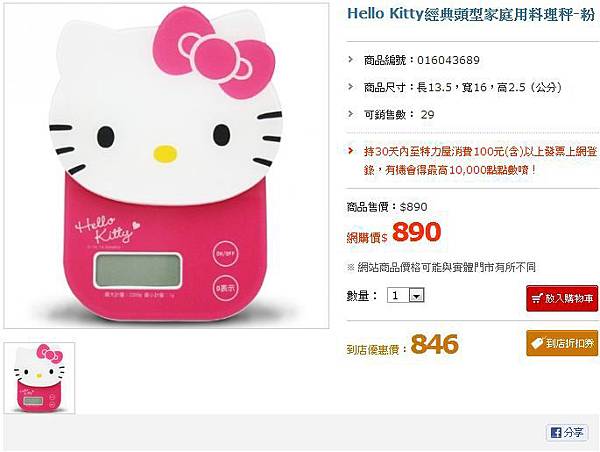Click the red arrow bullet before promotion text

click(x=351, y=150)
